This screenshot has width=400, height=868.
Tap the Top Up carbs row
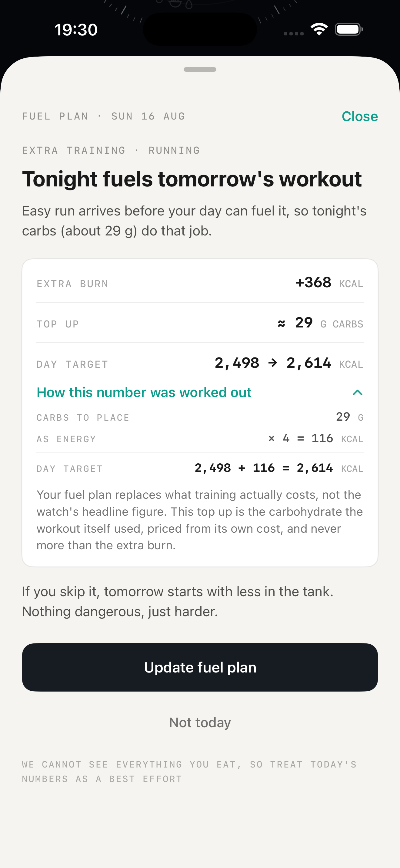tap(200, 323)
